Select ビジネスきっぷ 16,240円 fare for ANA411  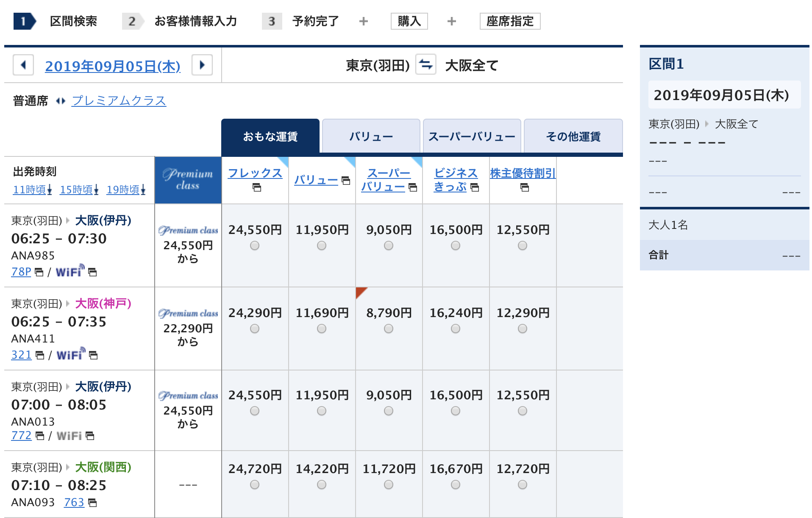(456, 329)
